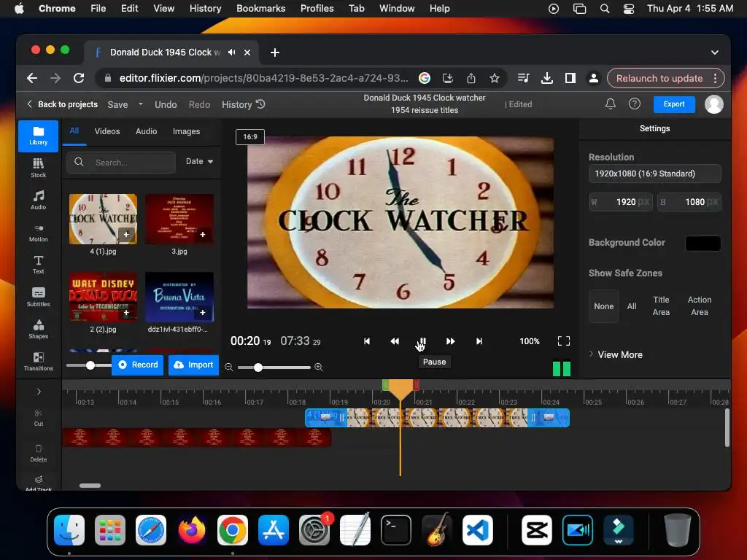Open Chrome three-dot menu
Screen dimensions: 747x560
pos(715,78)
